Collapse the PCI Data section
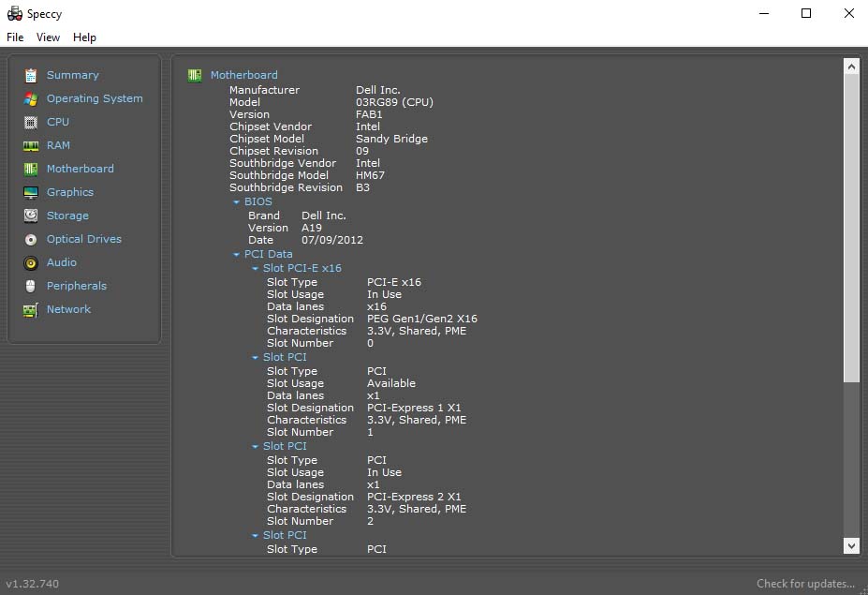The height and width of the screenshot is (595, 868). point(236,255)
